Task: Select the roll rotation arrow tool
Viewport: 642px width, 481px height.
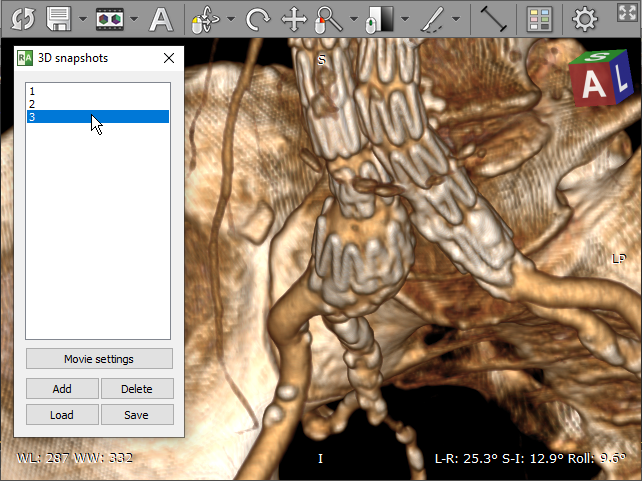Action: [258, 18]
